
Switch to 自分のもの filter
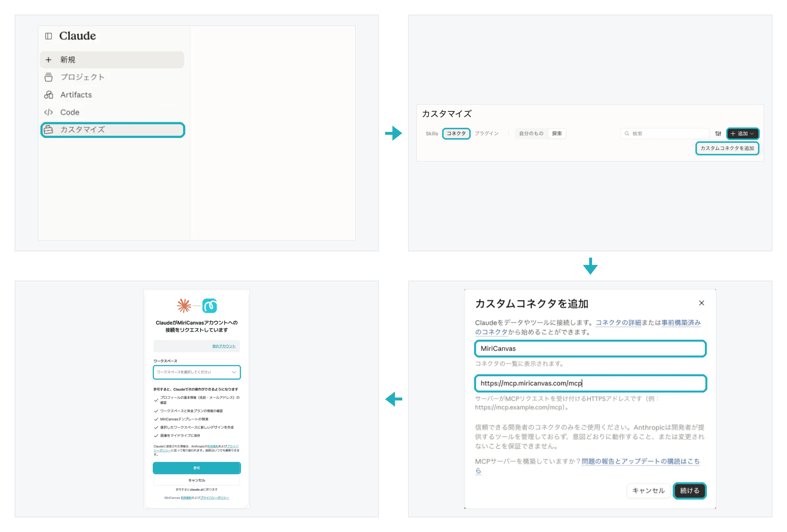coord(531,134)
